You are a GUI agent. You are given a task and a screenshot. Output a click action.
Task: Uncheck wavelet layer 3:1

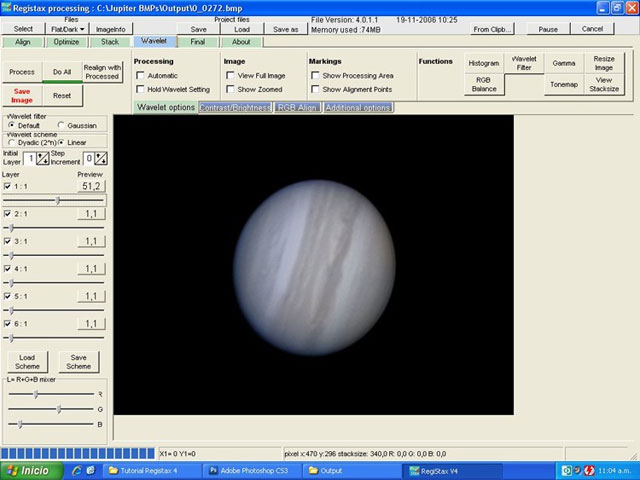[8, 241]
